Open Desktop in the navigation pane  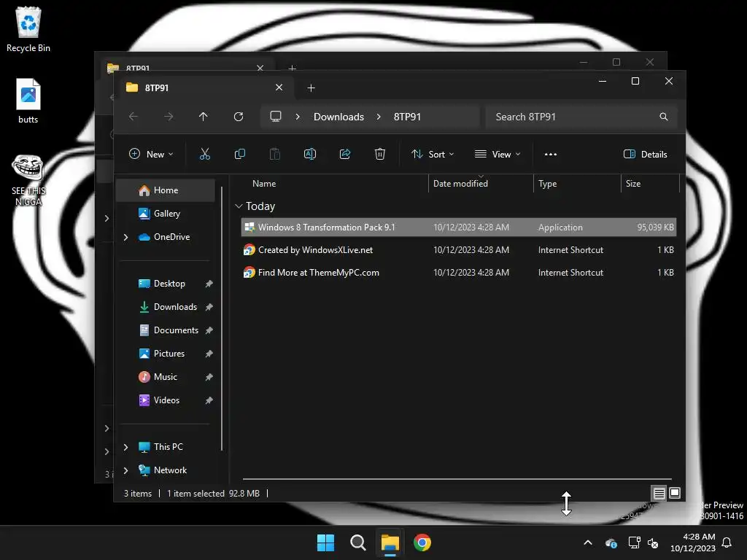[x=166, y=284]
